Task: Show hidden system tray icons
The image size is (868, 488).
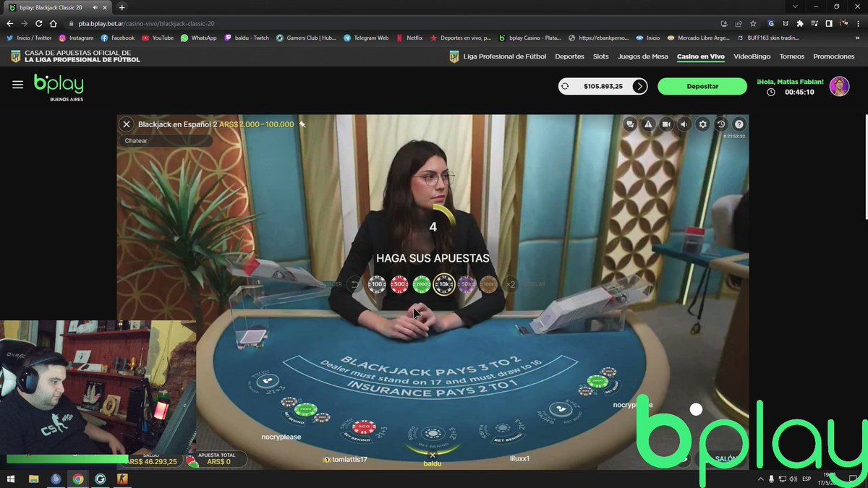Action: (x=760, y=479)
